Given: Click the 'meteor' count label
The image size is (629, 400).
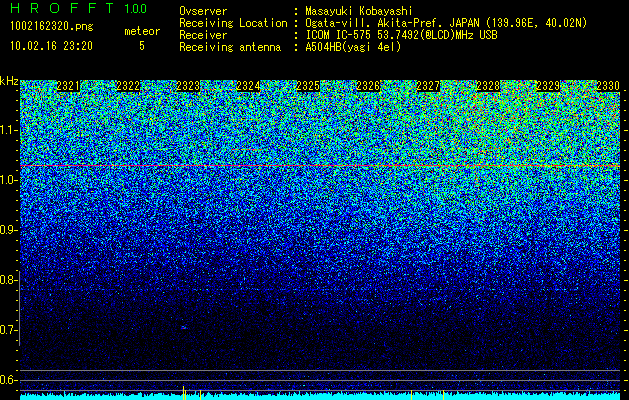Looking at the screenshot, I should click(142, 31).
